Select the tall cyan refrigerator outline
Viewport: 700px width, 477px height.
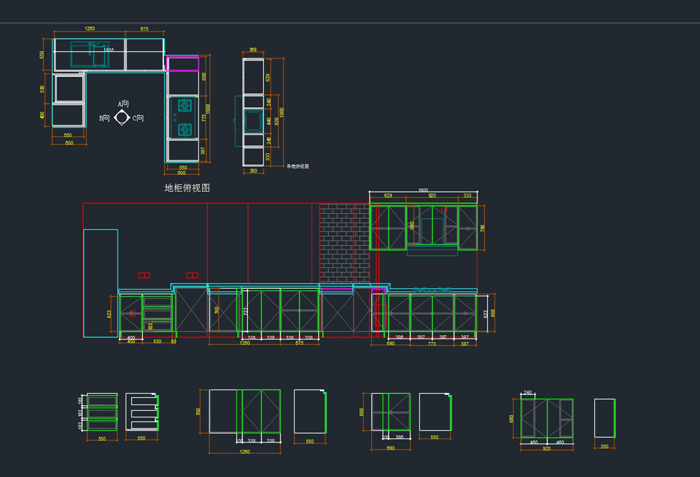[x=100, y=283]
